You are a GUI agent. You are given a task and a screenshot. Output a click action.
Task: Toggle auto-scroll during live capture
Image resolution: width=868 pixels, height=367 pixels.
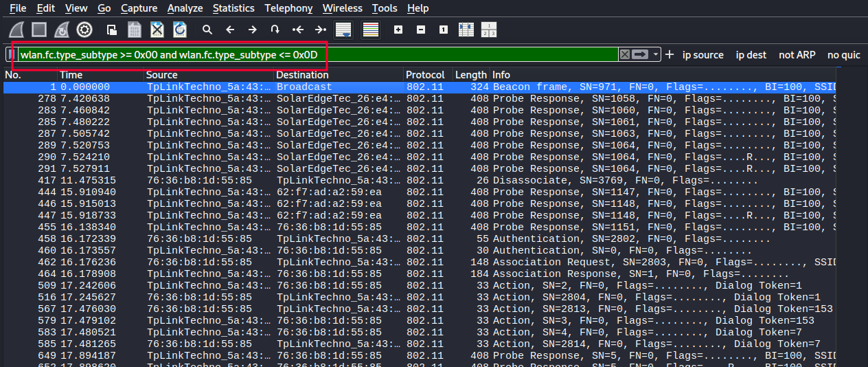[x=343, y=30]
